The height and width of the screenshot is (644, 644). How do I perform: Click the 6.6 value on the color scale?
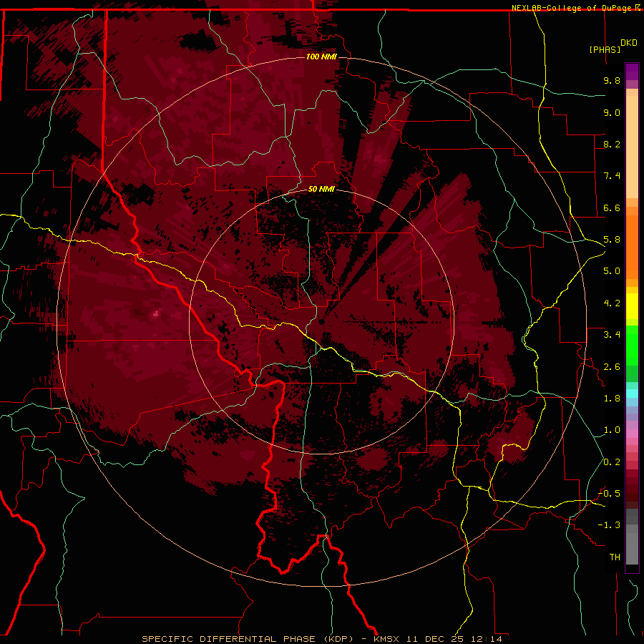[612, 208]
